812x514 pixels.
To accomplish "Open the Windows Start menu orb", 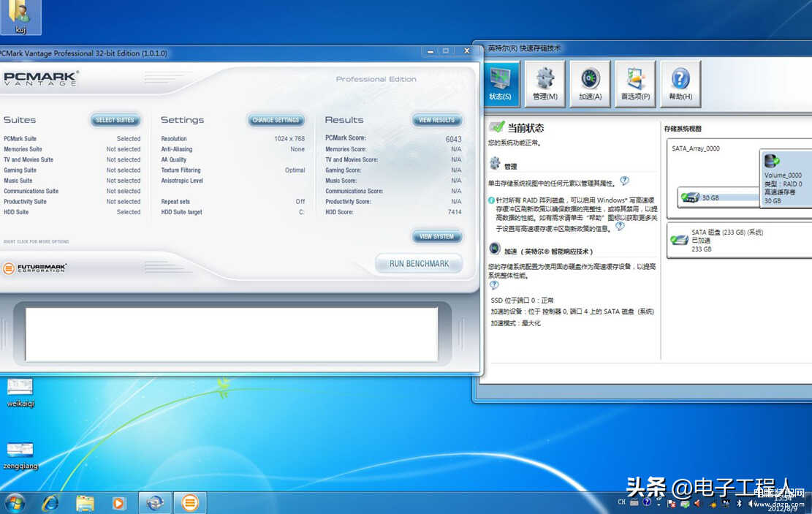I will coord(15,503).
